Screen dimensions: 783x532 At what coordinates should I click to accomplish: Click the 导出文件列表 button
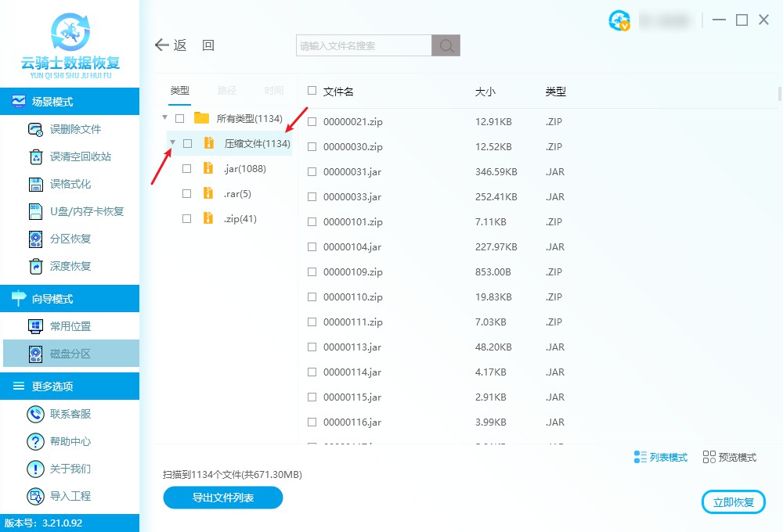pyautogui.click(x=222, y=498)
